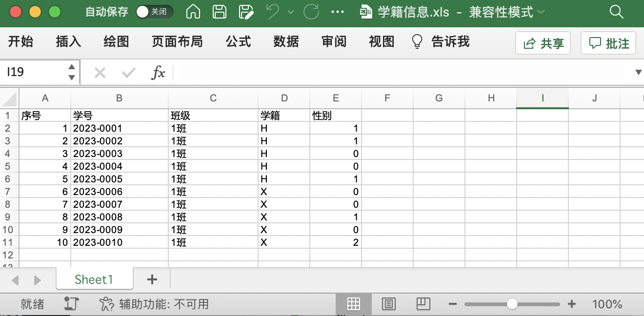Switch to Page Layout view in status bar
Screen dimensions: 644x316
click(x=388, y=304)
